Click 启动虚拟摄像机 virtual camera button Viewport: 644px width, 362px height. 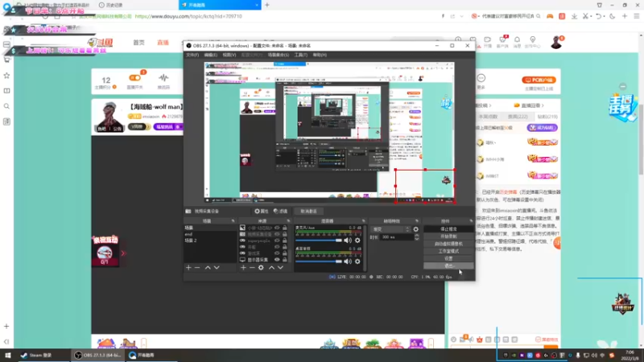click(448, 244)
